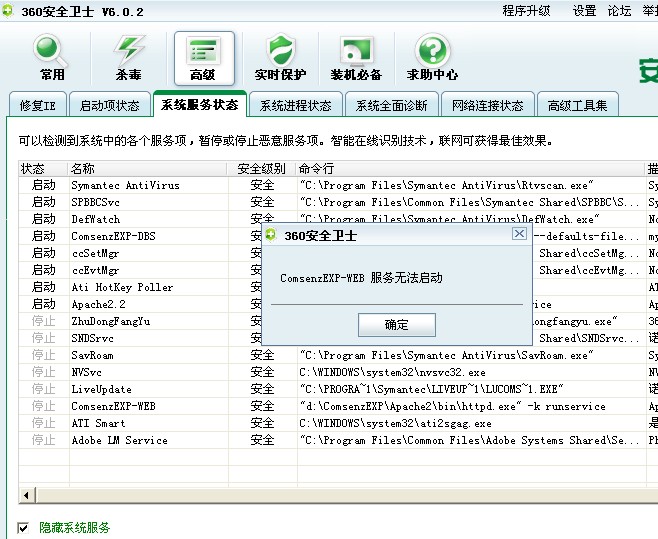Click the 高级 toolbar icon
This screenshot has width=658, height=539.
click(204, 58)
